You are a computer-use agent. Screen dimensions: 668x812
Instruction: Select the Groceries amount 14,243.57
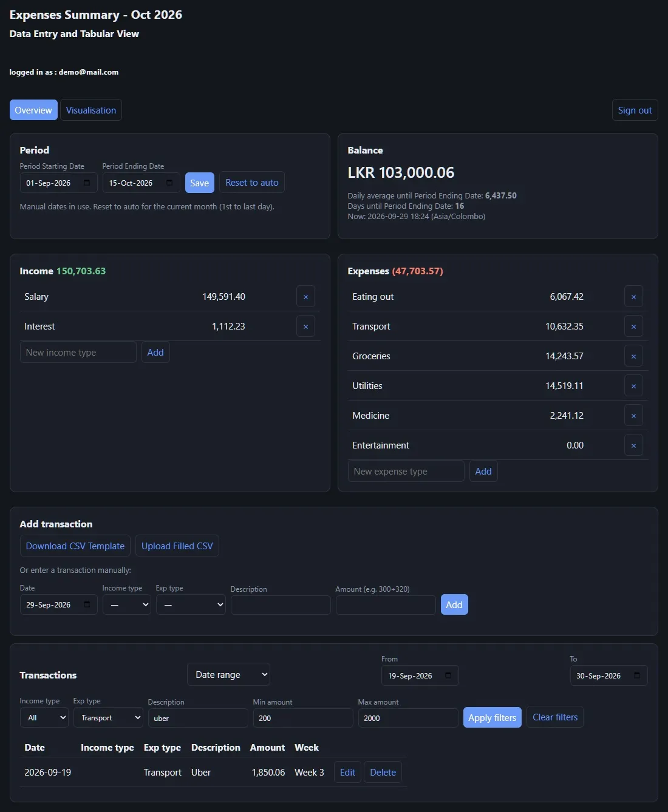pyautogui.click(x=564, y=356)
